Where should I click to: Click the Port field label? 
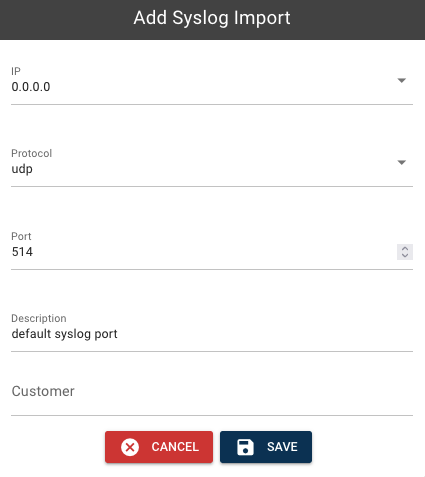[21, 236]
